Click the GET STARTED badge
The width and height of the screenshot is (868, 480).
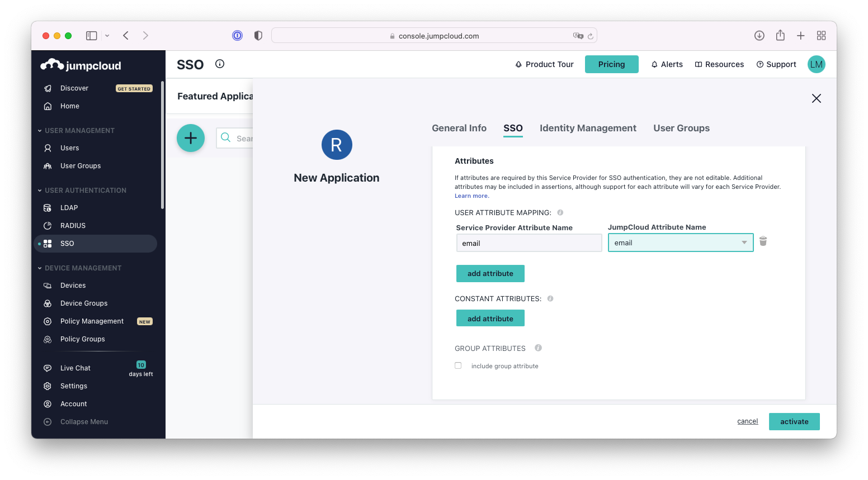(134, 88)
